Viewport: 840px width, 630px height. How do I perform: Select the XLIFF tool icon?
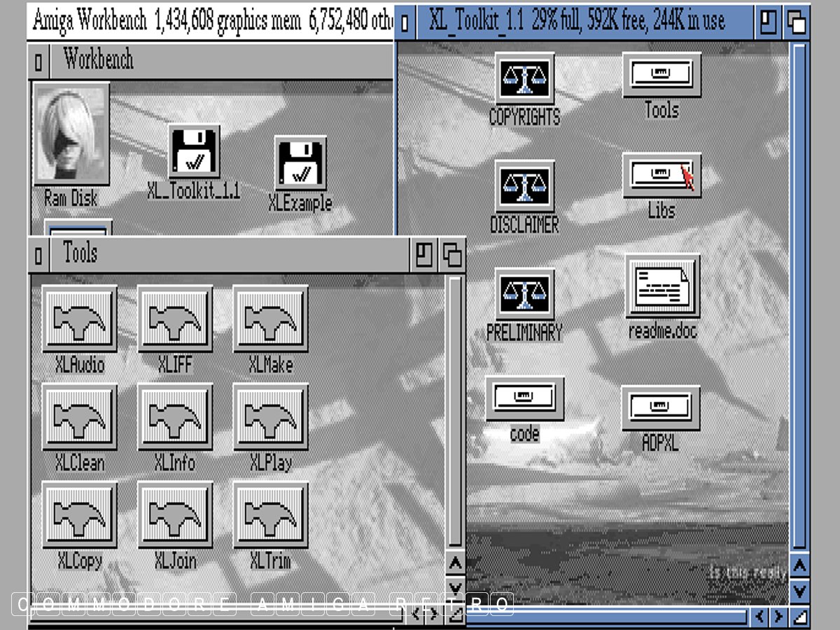(175, 318)
